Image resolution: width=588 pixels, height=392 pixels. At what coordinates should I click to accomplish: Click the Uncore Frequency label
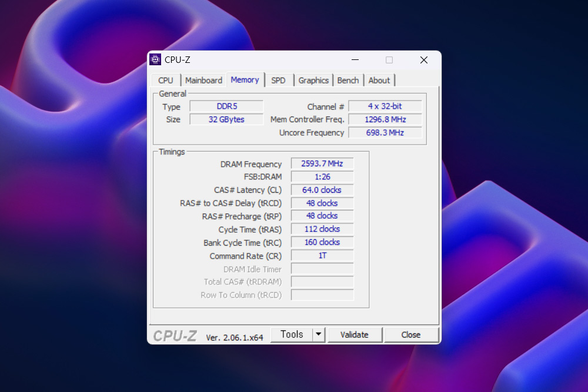tap(311, 133)
